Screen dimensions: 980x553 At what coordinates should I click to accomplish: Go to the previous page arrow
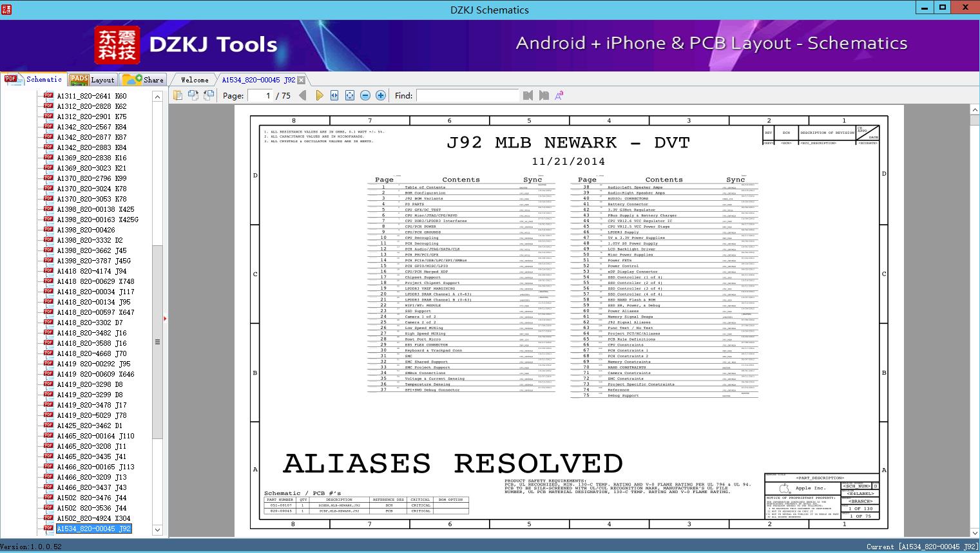pos(303,95)
